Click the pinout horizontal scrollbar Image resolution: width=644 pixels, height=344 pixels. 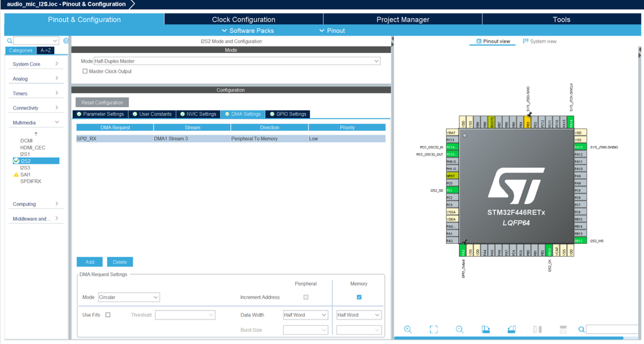coord(509,338)
